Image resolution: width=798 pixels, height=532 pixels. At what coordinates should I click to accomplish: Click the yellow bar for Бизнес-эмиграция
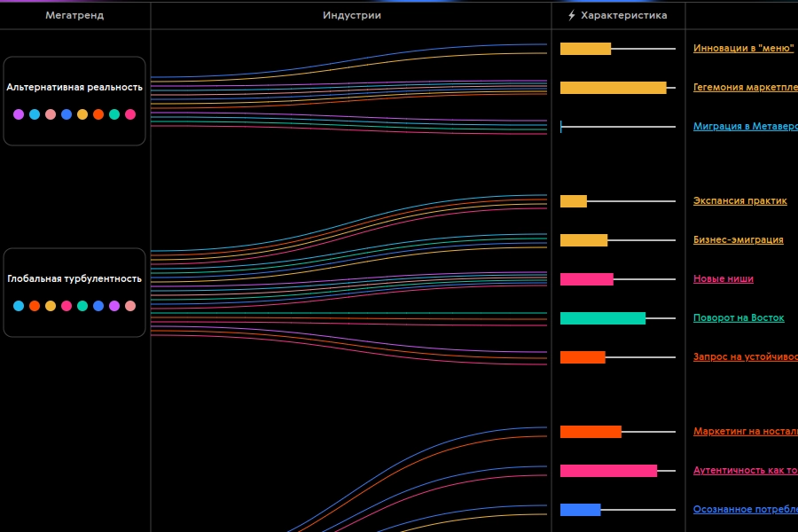[x=583, y=239]
